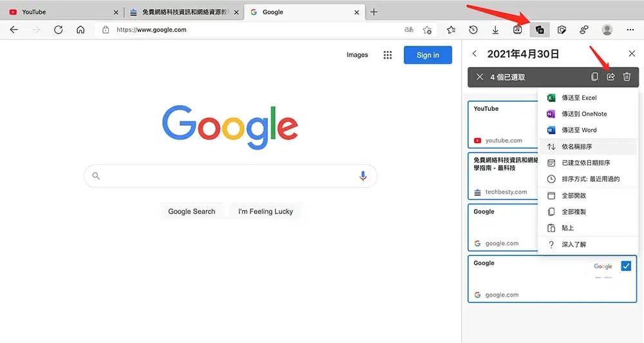Open the techbesty.com collection card
The image size is (644, 343).
pos(503,176)
